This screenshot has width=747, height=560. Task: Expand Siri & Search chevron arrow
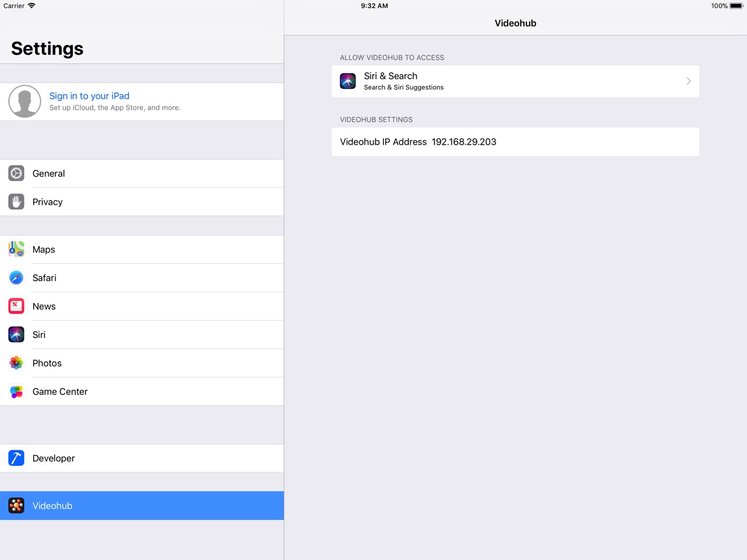coord(688,81)
